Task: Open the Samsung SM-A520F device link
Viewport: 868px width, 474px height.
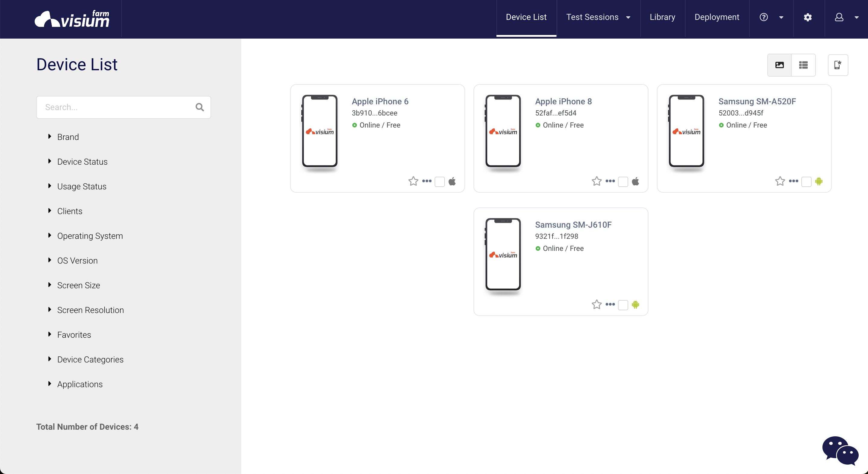Action: tap(757, 101)
